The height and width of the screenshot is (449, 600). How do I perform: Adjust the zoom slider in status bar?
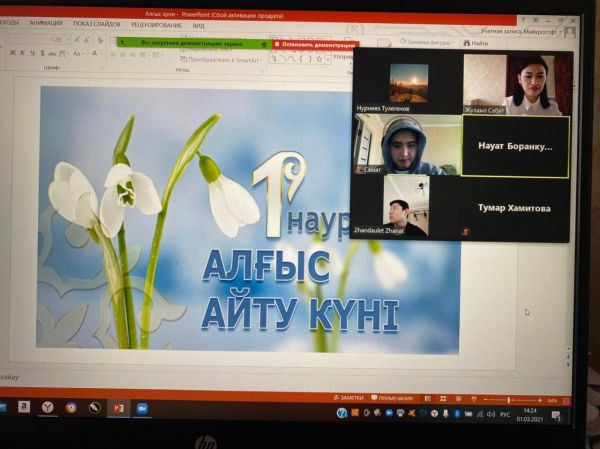(x=509, y=400)
